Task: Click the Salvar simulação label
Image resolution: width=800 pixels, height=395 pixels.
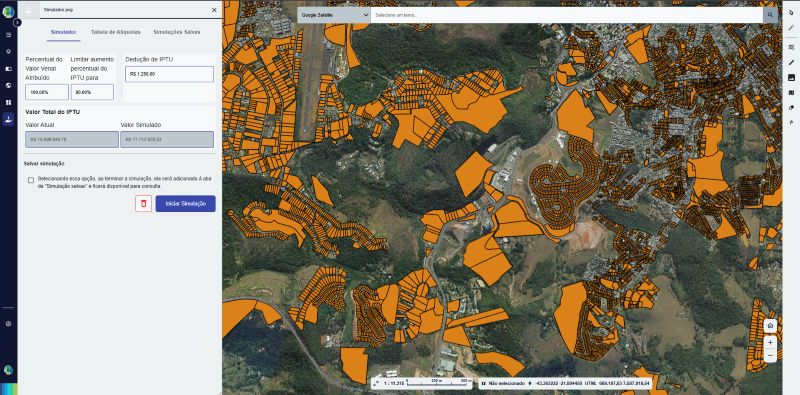Action: [44, 163]
